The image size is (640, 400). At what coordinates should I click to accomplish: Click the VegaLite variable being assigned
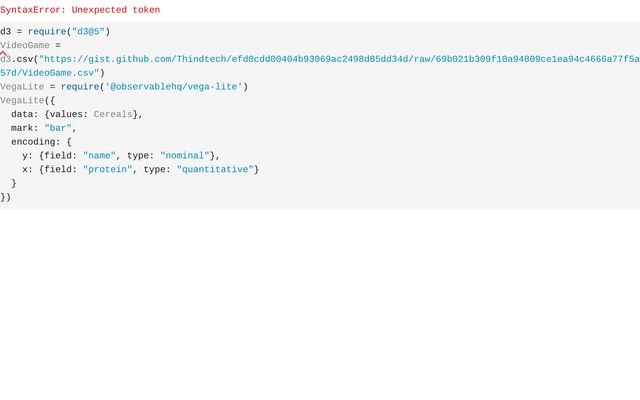click(22, 87)
